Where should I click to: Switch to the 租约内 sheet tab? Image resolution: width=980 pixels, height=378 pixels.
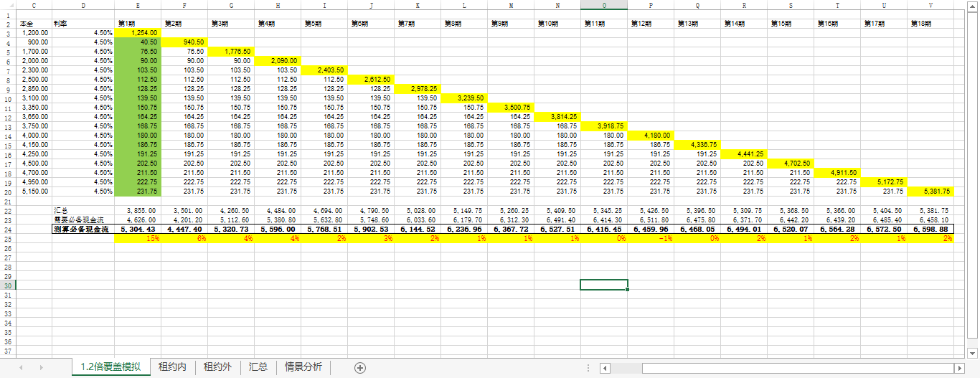(172, 367)
